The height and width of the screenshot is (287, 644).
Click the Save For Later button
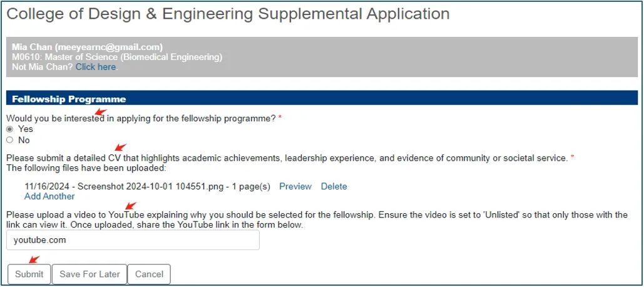click(x=89, y=274)
